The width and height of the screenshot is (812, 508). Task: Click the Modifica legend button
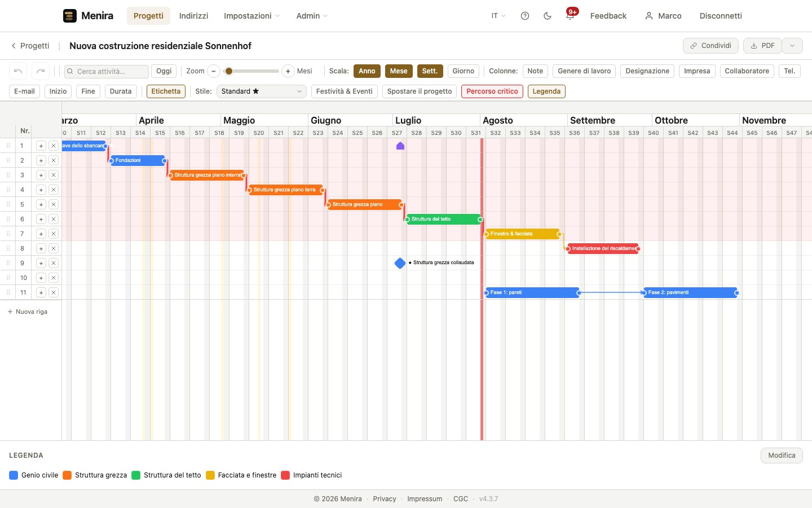click(x=782, y=456)
